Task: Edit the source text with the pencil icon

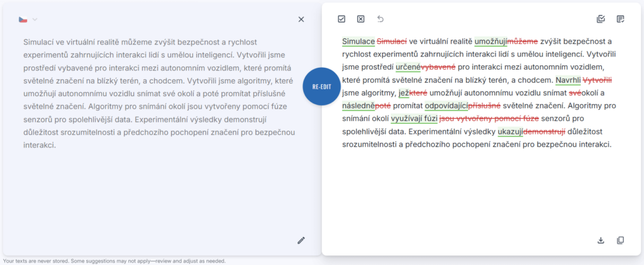Action: coord(301,240)
